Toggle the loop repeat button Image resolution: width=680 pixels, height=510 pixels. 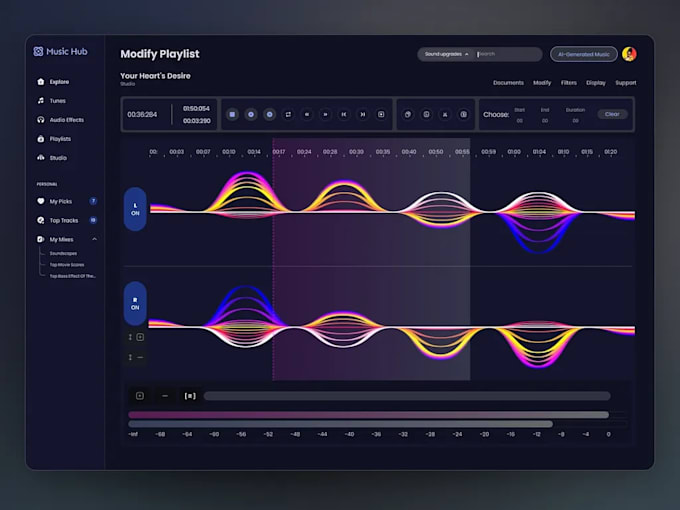pyautogui.click(x=288, y=114)
